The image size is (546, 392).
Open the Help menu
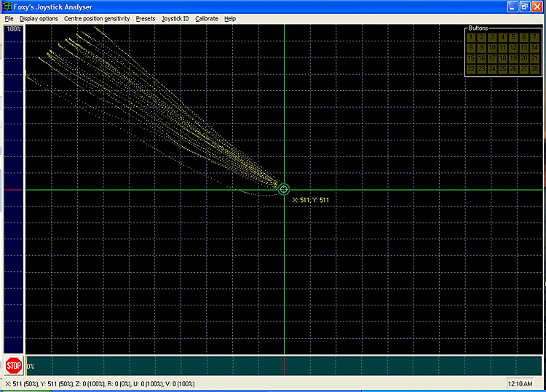(x=230, y=19)
